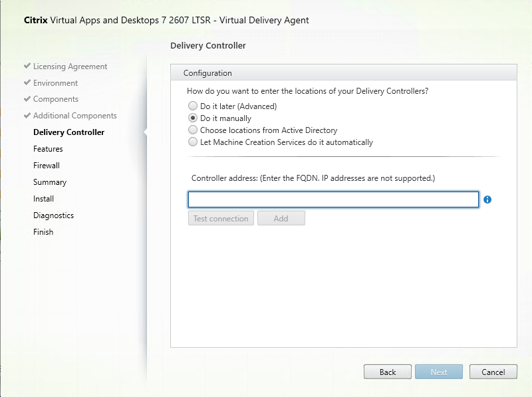Click the checkmark next to Environment
532x397 pixels.
click(x=27, y=82)
